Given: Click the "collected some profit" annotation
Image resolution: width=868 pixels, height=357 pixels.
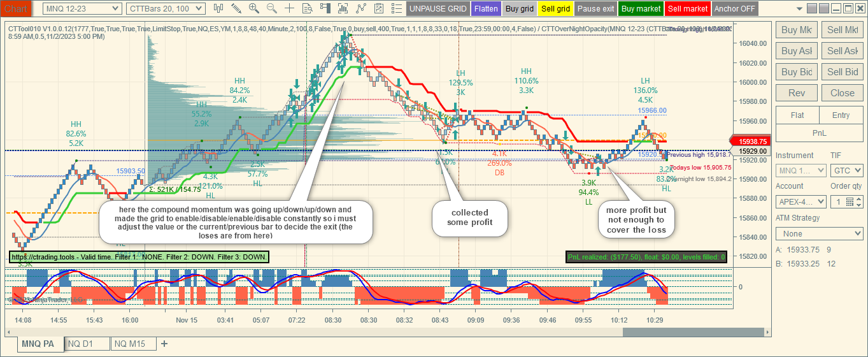Looking at the screenshot, I should 470,217.
